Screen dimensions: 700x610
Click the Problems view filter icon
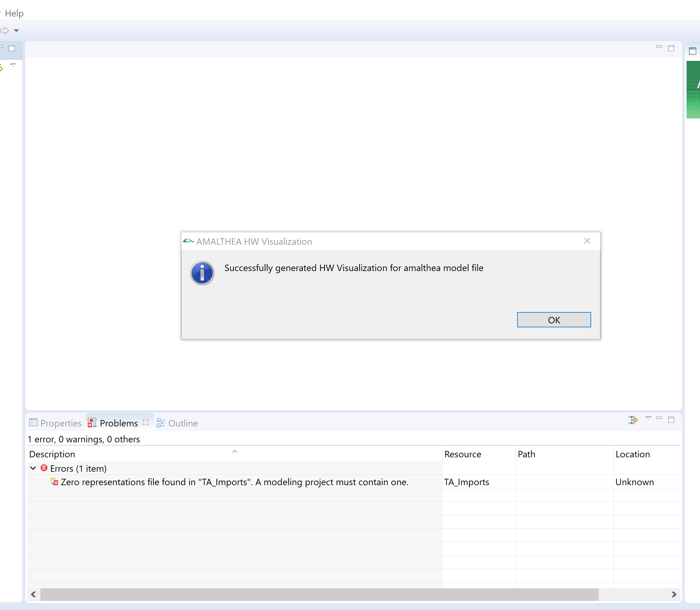tap(633, 420)
